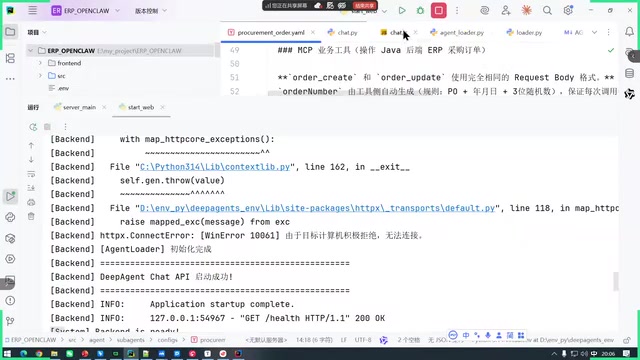Rerun start_web with the rerun icon
This screenshot has height=360, width=640.
coord(33,127)
